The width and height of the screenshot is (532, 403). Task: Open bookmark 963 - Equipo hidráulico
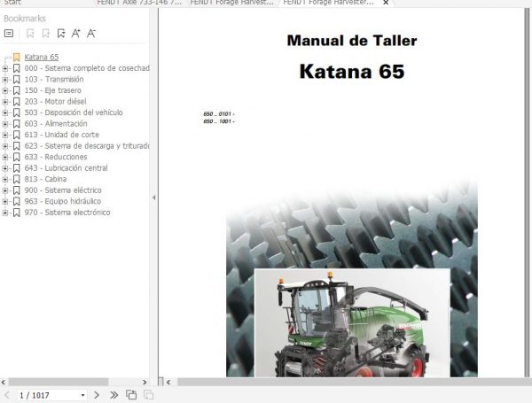62,201
